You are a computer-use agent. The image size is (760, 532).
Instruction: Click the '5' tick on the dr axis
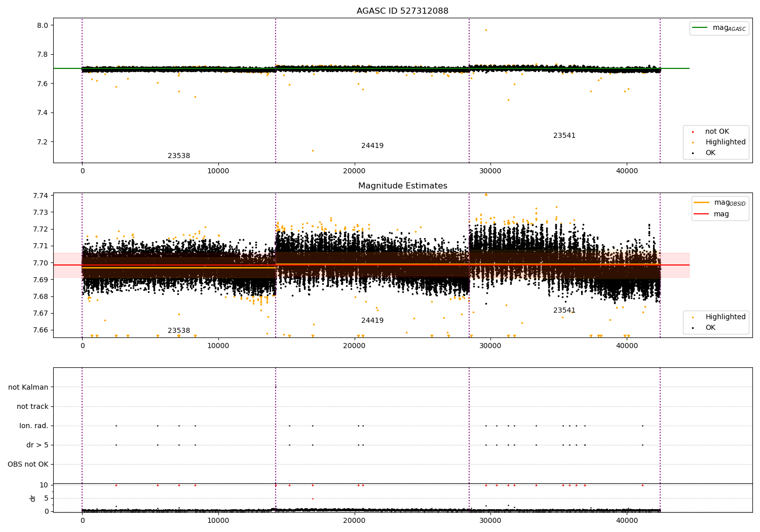46,499
